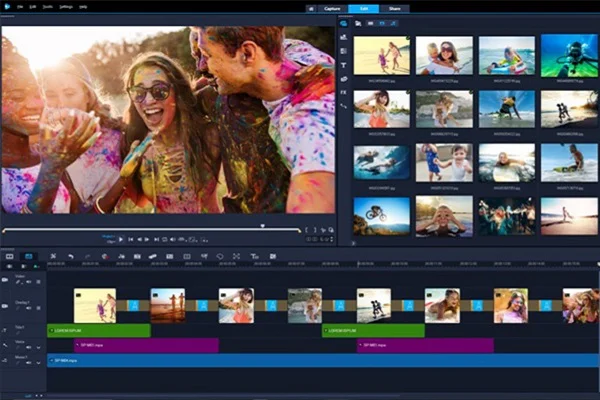
Task: Open the preview volume control
Action: point(173,240)
